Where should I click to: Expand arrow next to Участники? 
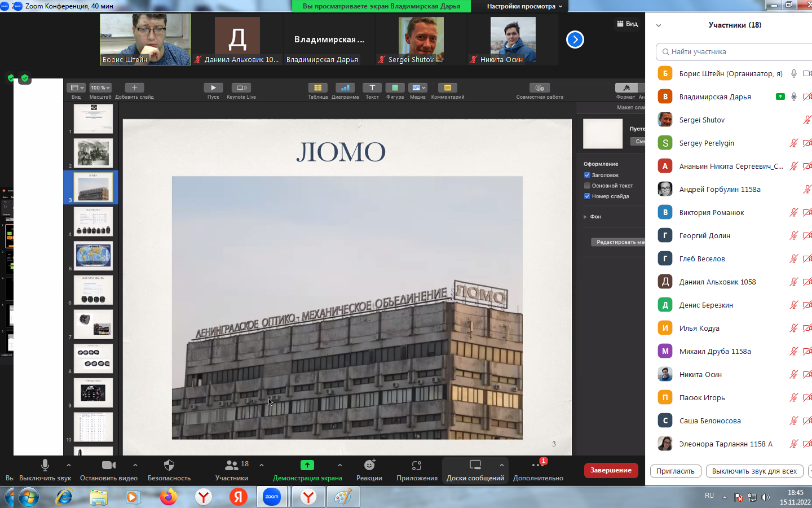[x=262, y=465]
